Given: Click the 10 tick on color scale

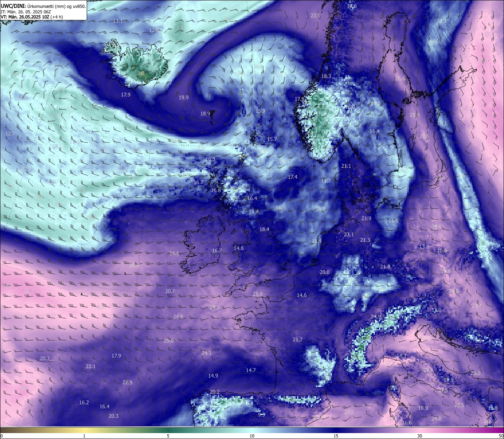Looking at the screenshot, I should coord(252,435).
